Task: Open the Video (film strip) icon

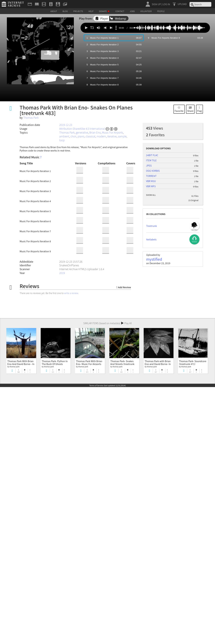Action: click(44, 4)
